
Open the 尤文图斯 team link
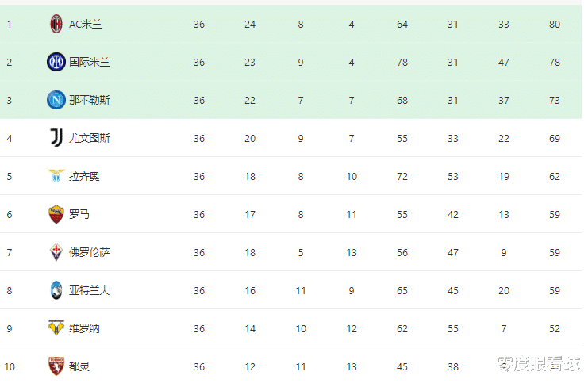pyautogui.click(x=89, y=138)
